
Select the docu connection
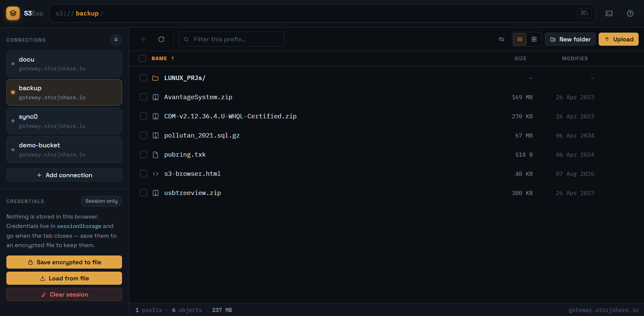pyautogui.click(x=64, y=64)
